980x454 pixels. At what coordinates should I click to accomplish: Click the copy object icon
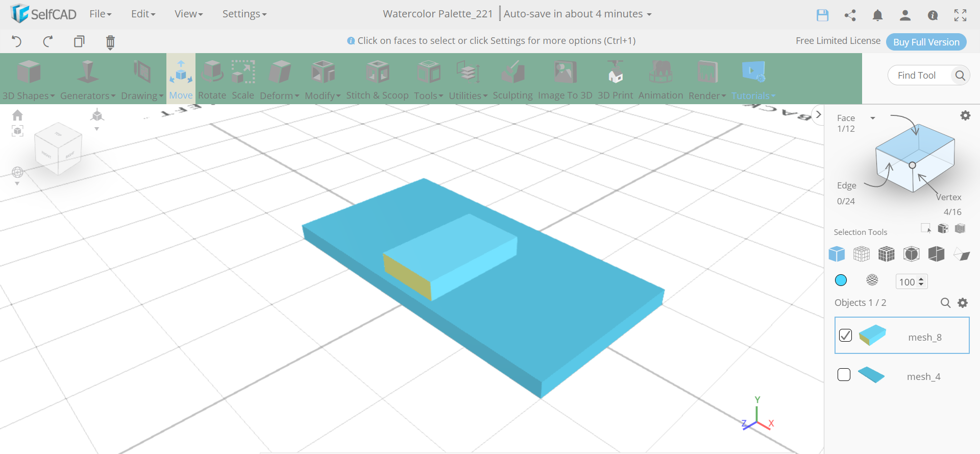pos(79,41)
